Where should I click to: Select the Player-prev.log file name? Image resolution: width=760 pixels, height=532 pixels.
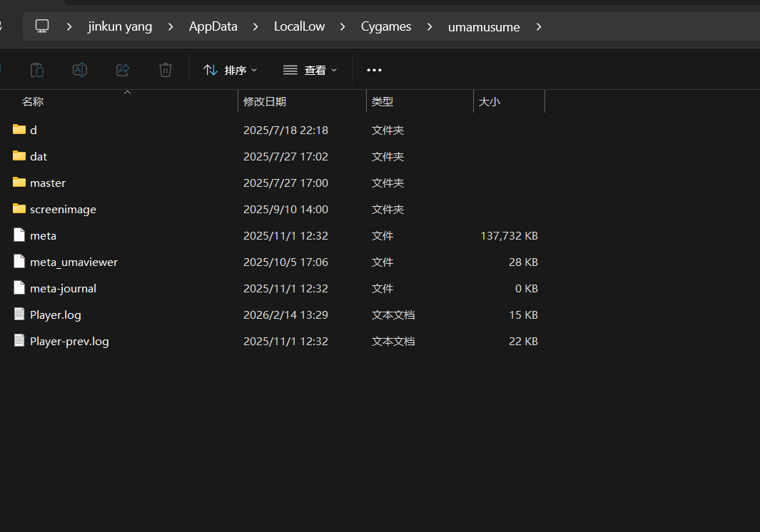[69, 341]
